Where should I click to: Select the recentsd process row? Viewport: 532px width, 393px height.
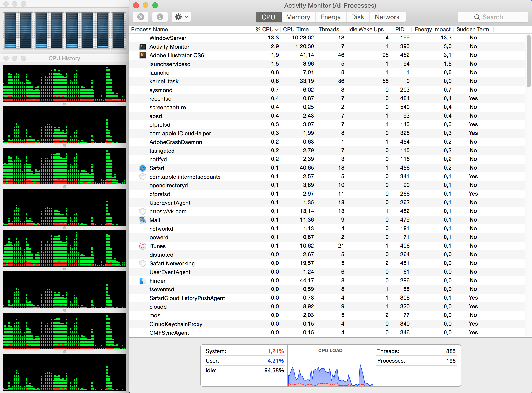pyautogui.click(x=327, y=98)
